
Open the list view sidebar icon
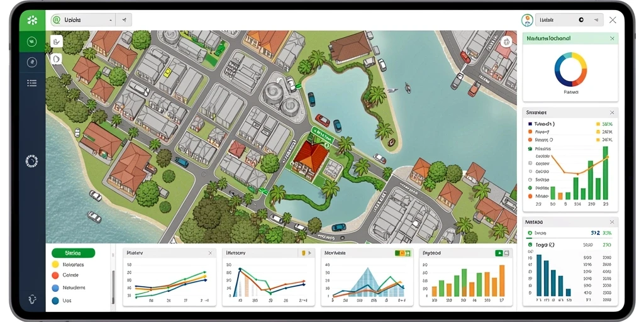pyautogui.click(x=32, y=83)
